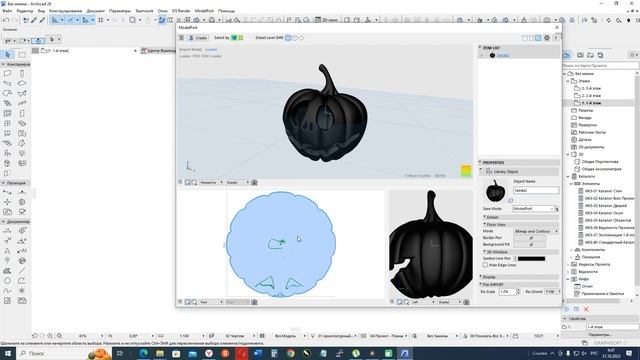Open the ModelPort hamburger menu icon
Screen dimensions: 640x360
pyautogui.click(x=181, y=38)
